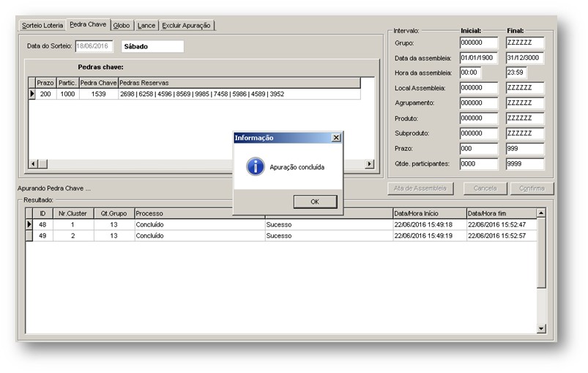588x373 pixels.
Task: Click Prazo Inicial 000 field
Action: coord(479,149)
